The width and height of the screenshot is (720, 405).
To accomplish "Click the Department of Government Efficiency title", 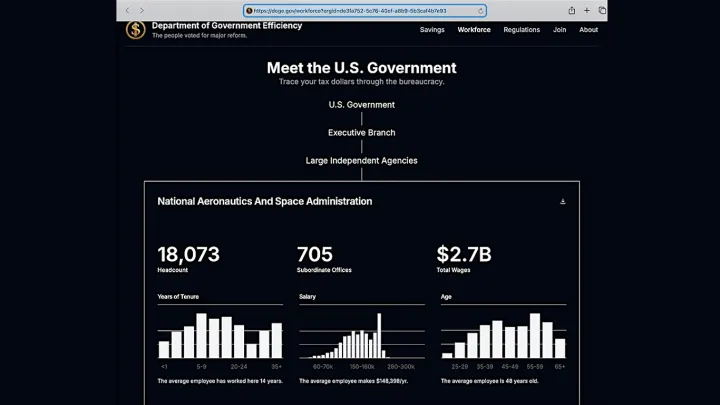I will click(x=227, y=26).
